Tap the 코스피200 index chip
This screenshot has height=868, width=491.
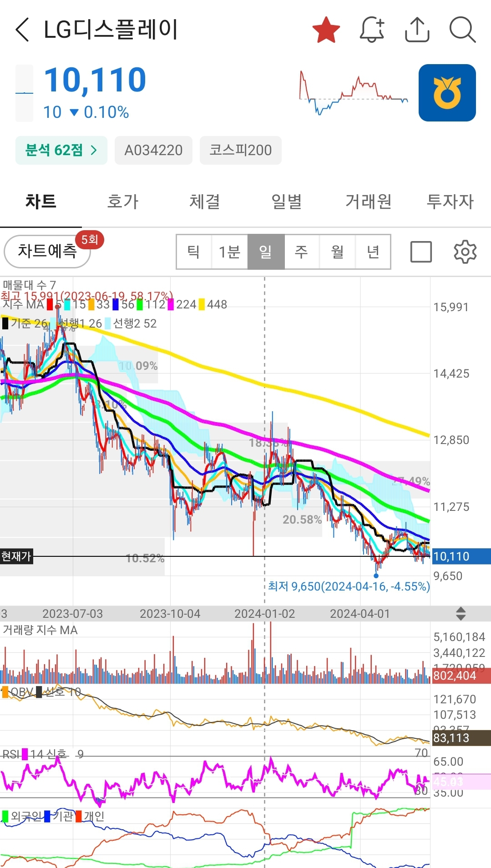point(240,150)
